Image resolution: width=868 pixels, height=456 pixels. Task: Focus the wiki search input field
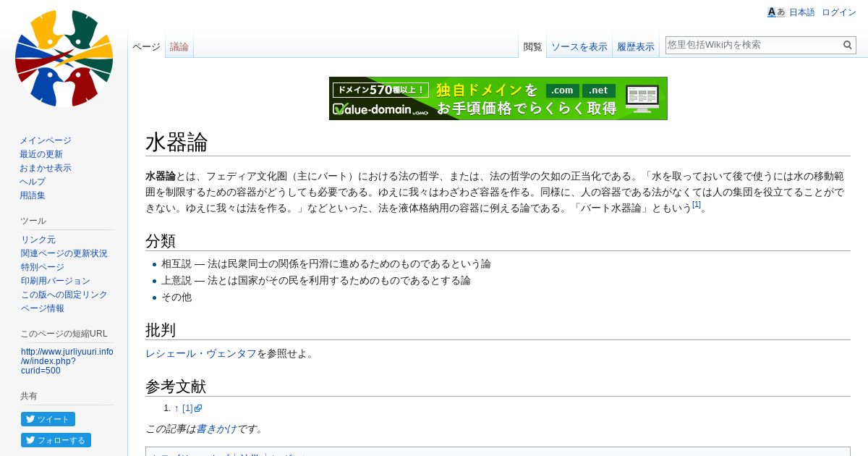point(753,45)
